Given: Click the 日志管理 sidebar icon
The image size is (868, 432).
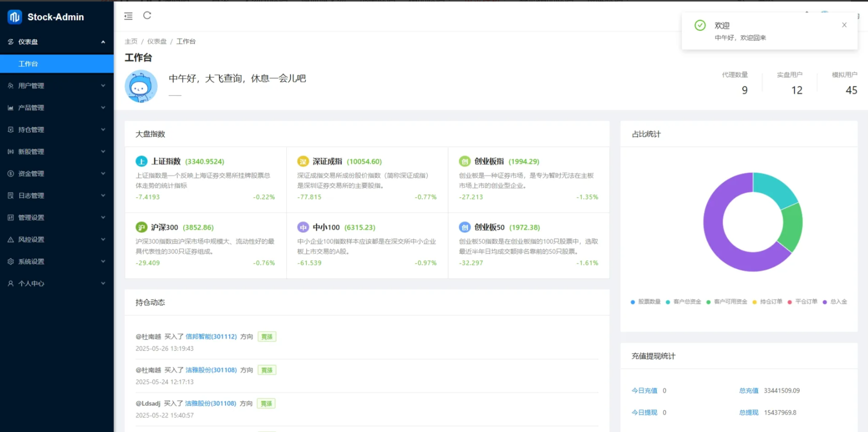Looking at the screenshot, I should 11,196.
